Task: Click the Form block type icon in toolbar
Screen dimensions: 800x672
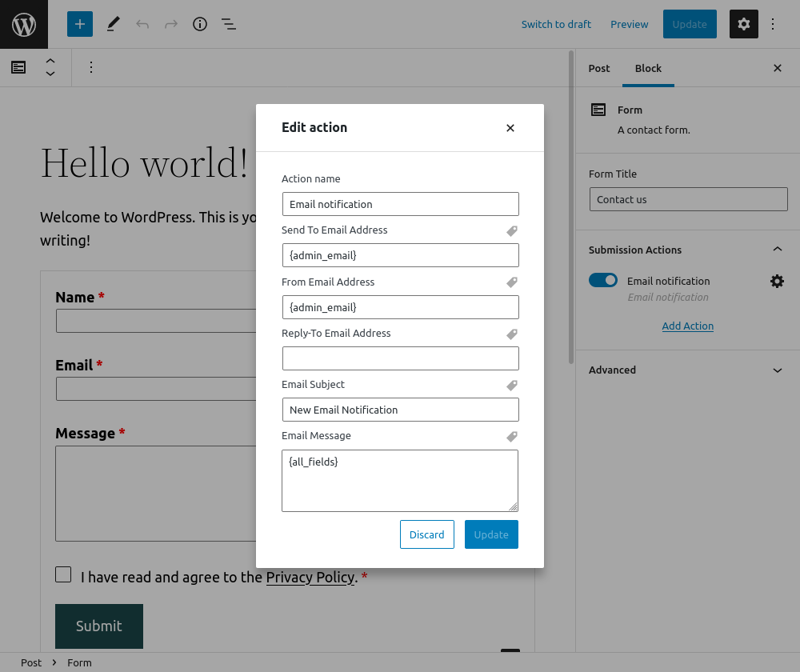Action: [18, 67]
